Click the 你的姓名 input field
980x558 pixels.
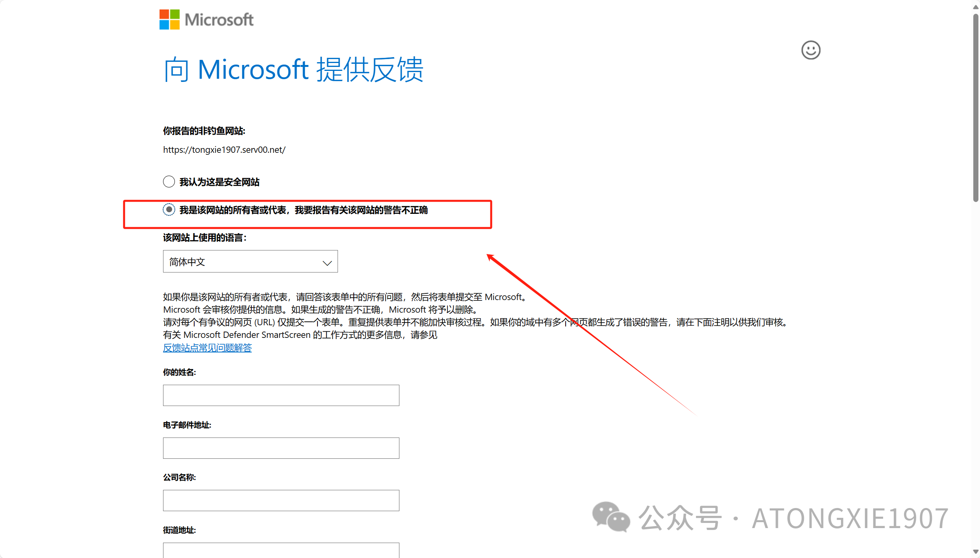click(x=281, y=395)
